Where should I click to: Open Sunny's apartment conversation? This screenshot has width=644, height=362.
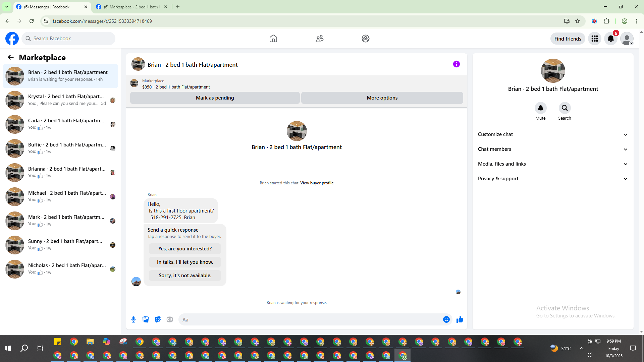(60, 245)
